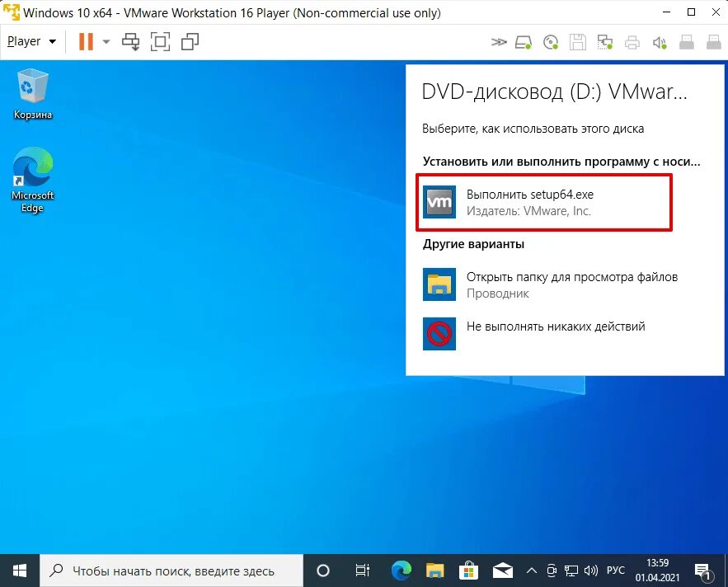Image resolution: width=728 pixels, height=587 pixels.
Task: Open the volume control in the tray
Action: pyautogui.click(x=591, y=571)
